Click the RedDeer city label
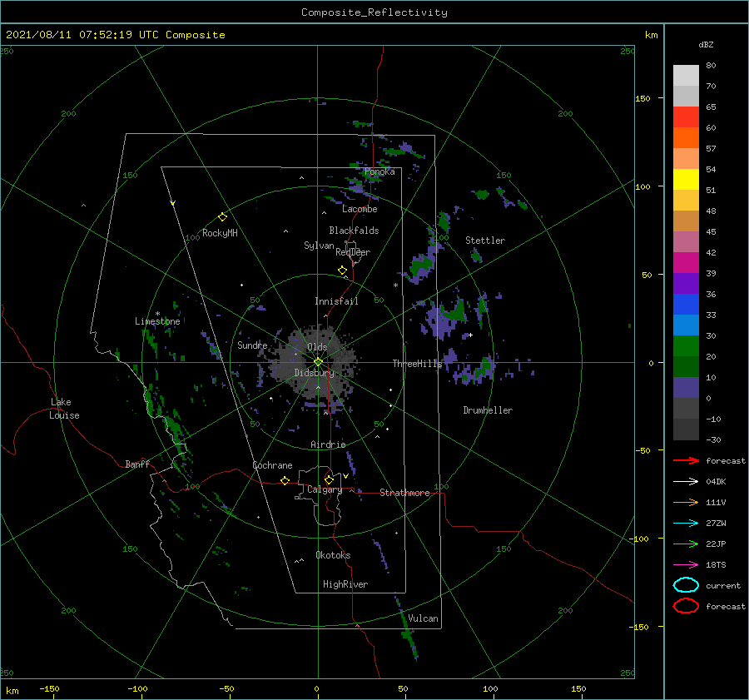Viewport: 749px width, 700px height. pos(353,252)
